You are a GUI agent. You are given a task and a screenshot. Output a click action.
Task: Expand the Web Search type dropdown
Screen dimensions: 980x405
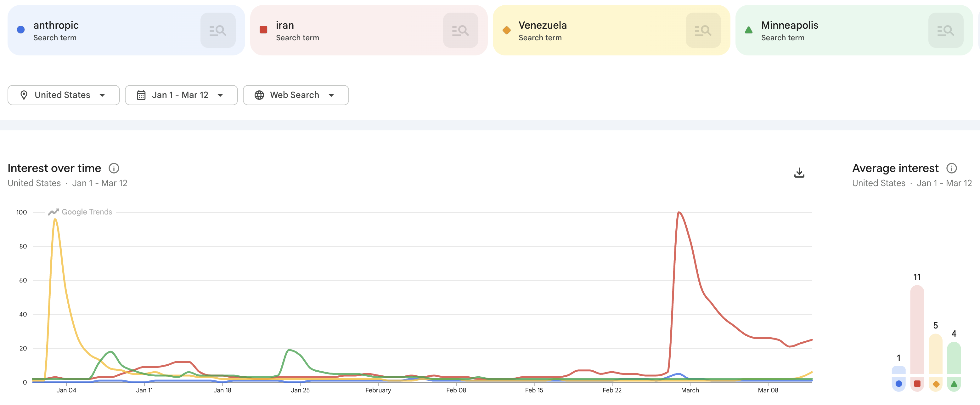(296, 95)
